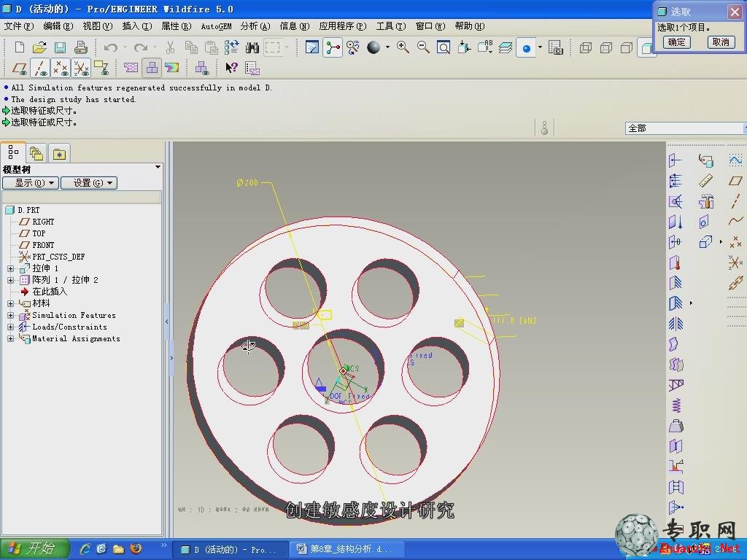Expand the 阵列 1 / 拉伸 2 tree node
This screenshot has width=747, height=560.
[11, 280]
